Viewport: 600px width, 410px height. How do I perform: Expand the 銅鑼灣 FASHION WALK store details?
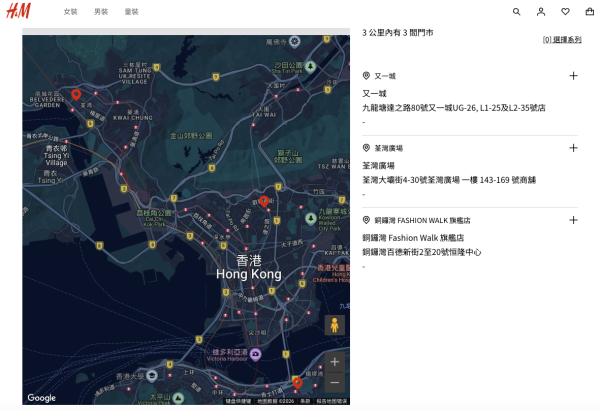(x=573, y=220)
